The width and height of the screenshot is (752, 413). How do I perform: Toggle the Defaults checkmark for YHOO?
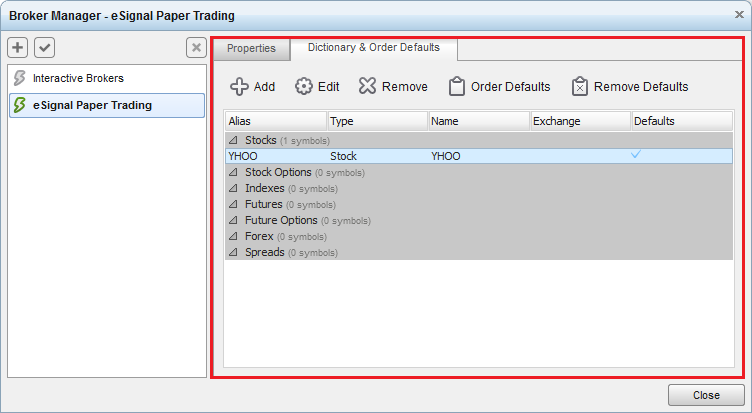tap(636, 155)
